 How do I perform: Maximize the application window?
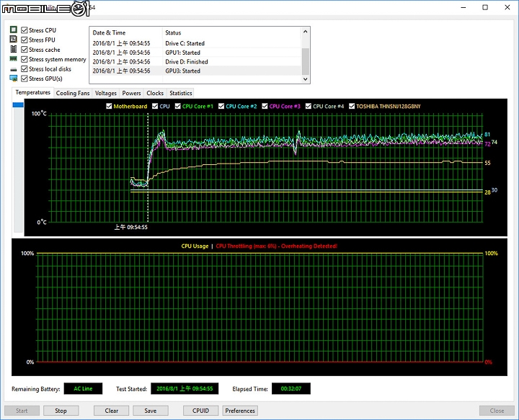[x=485, y=7]
